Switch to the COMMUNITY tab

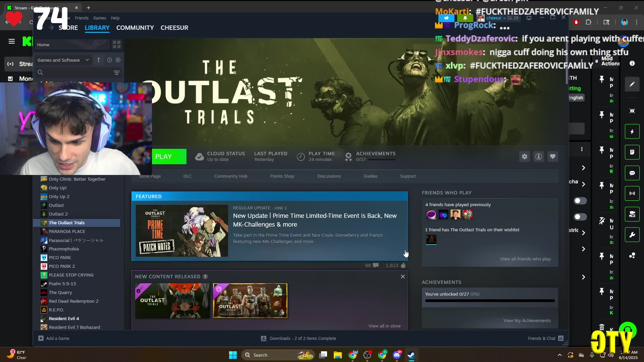[135, 28]
